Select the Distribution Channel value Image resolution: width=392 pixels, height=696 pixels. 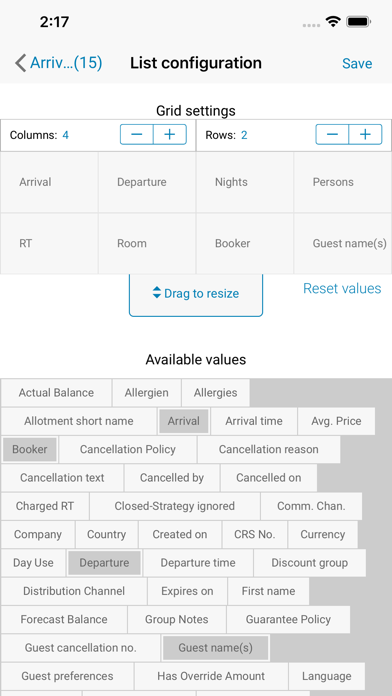point(74,591)
